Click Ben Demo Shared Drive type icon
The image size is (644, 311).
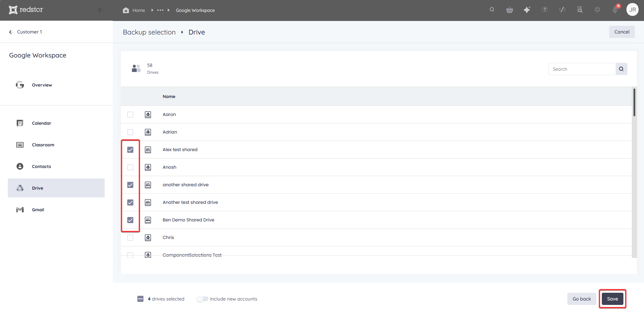point(148,220)
